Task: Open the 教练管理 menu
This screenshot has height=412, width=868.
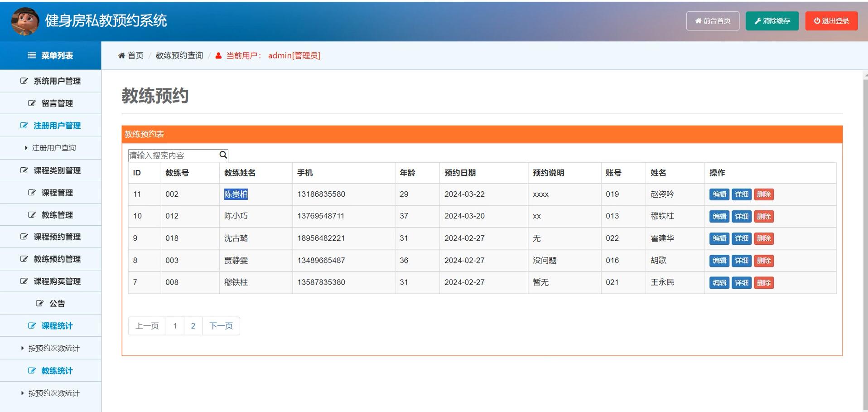Action: point(51,215)
